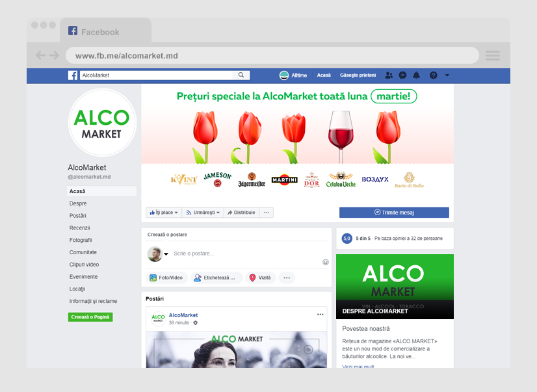Open the Messenger icon in the top bar
Image resolution: width=537 pixels, height=392 pixels.
tap(403, 75)
